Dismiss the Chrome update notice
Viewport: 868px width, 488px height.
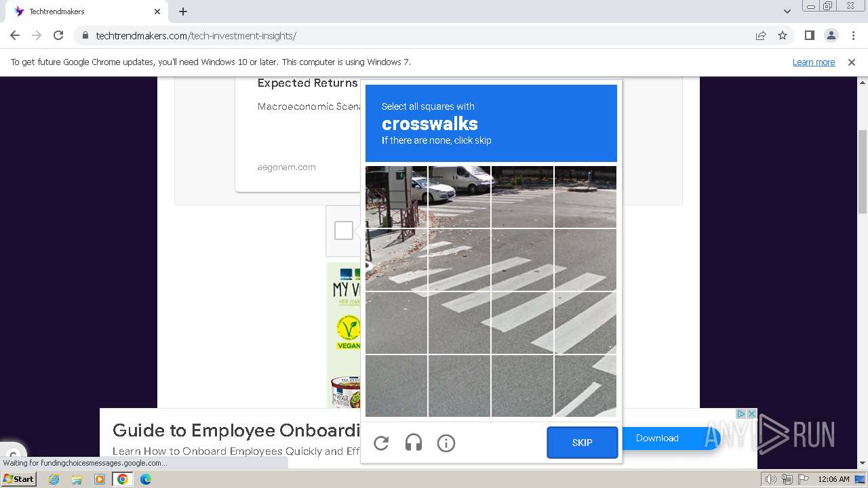pyautogui.click(x=852, y=62)
